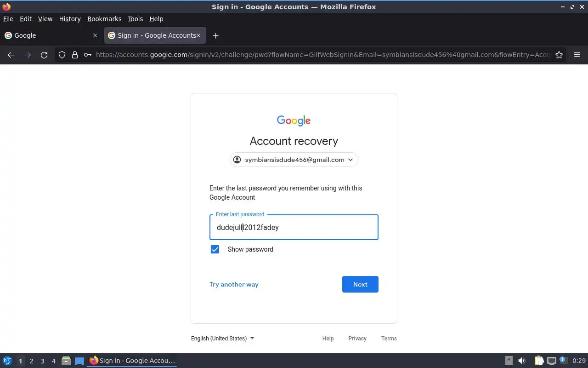Open a new tab with the plus button
The image size is (588, 368).
pyautogui.click(x=215, y=35)
